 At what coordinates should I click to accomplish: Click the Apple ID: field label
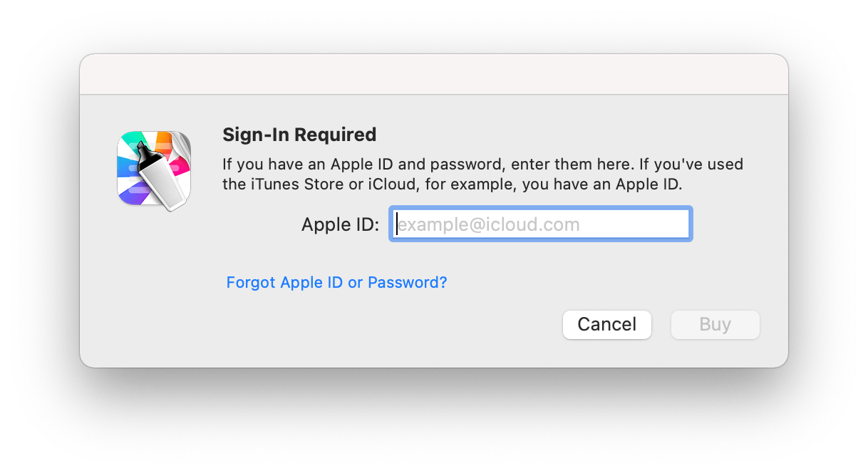click(340, 225)
